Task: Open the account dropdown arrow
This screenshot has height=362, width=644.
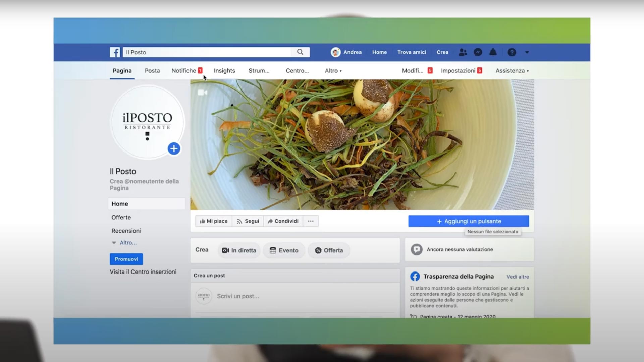Action: coord(527,52)
